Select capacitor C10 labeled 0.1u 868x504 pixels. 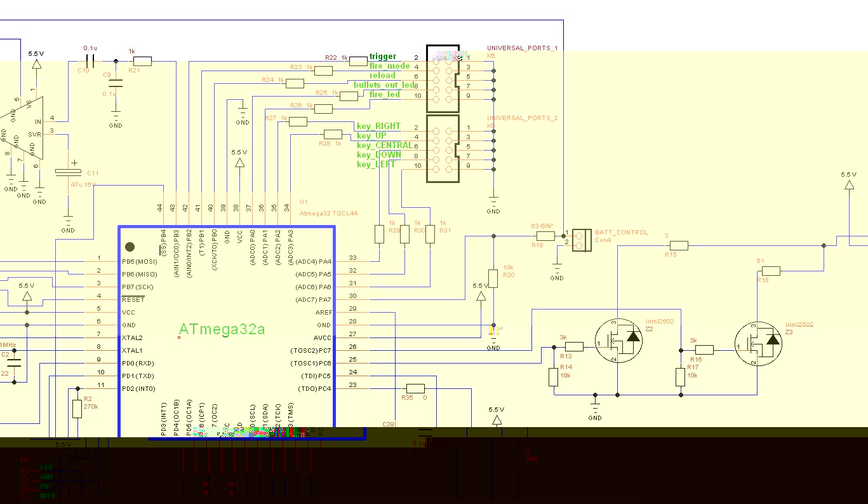pos(90,61)
